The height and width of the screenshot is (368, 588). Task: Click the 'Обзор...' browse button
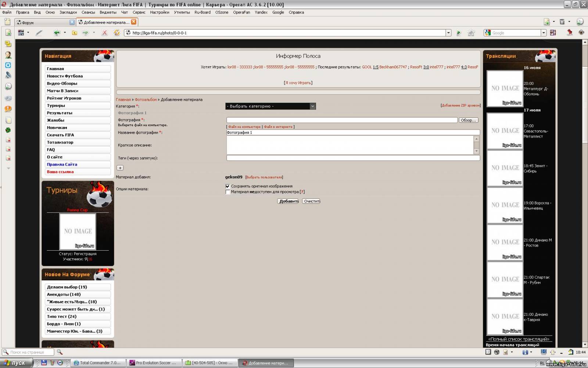click(468, 120)
